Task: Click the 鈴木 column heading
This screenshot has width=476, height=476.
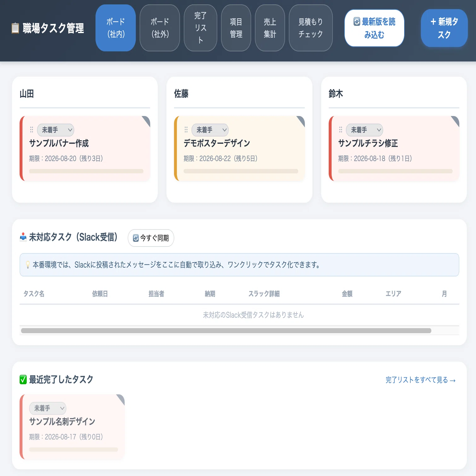Action: point(336,94)
